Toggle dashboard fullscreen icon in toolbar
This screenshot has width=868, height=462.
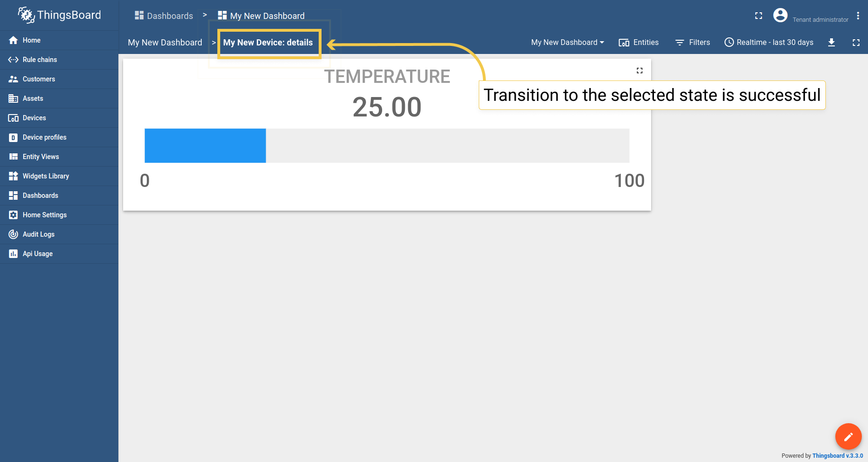(856, 43)
